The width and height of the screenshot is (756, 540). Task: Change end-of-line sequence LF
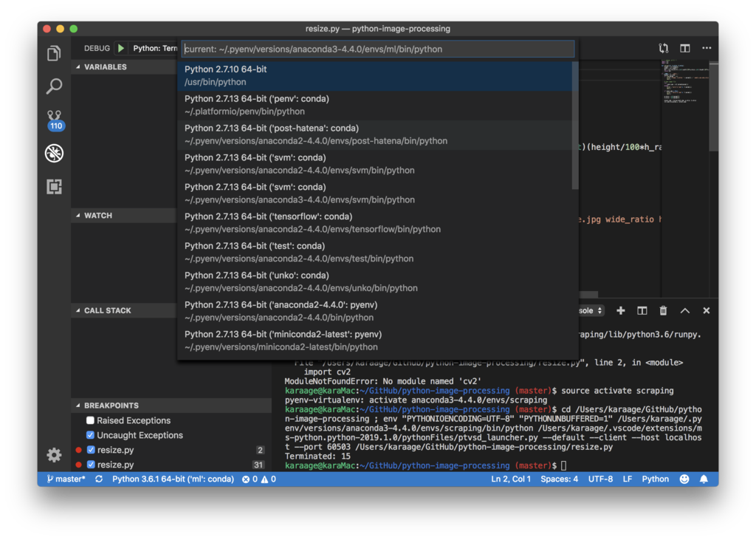tap(628, 479)
